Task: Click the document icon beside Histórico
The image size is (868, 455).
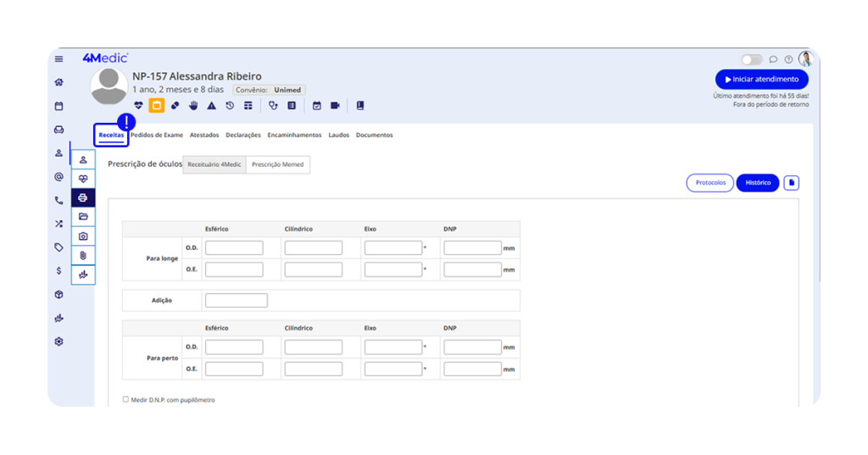Action: coord(791,182)
